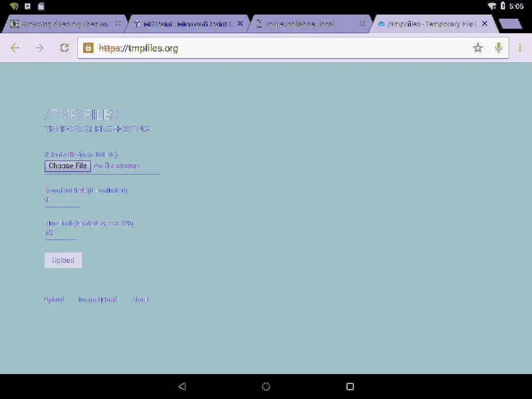Reload the tmpfiles.org page
532x399 pixels.
click(64, 48)
